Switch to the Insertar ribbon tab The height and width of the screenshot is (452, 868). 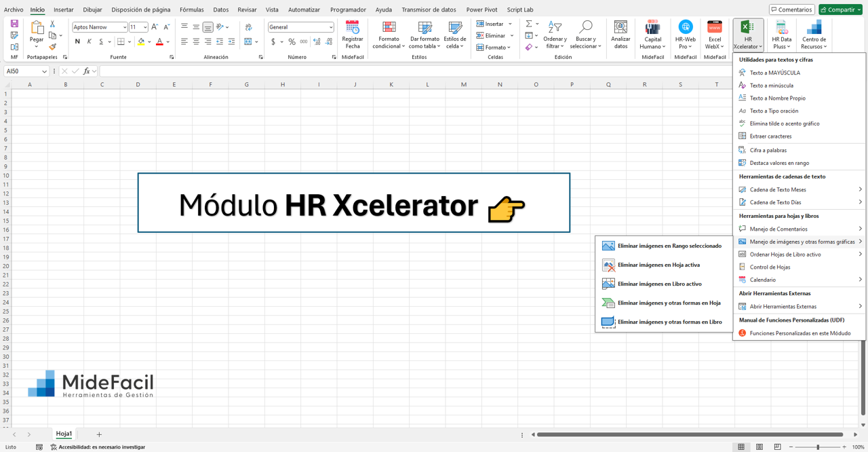pyautogui.click(x=64, y=10)
